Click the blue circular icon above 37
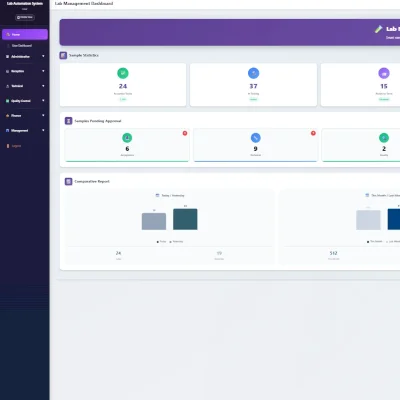Image resolution: width=400 pixels, height=400 pixels. (x=253, y=73)
